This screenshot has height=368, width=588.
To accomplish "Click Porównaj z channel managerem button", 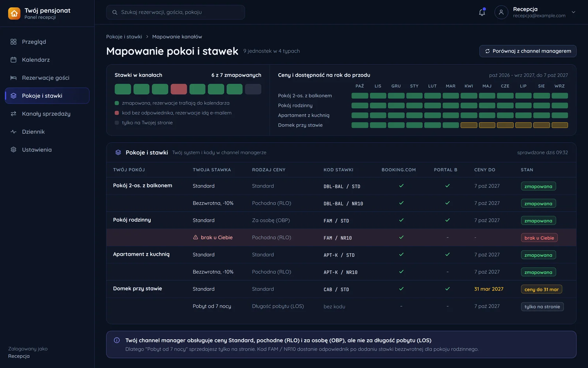I will pos(528,51).
